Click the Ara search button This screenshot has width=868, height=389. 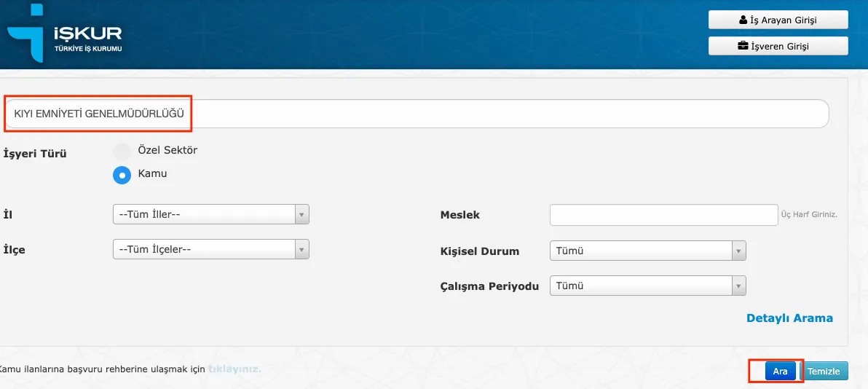pyautogui.click(x=780, y=372)
